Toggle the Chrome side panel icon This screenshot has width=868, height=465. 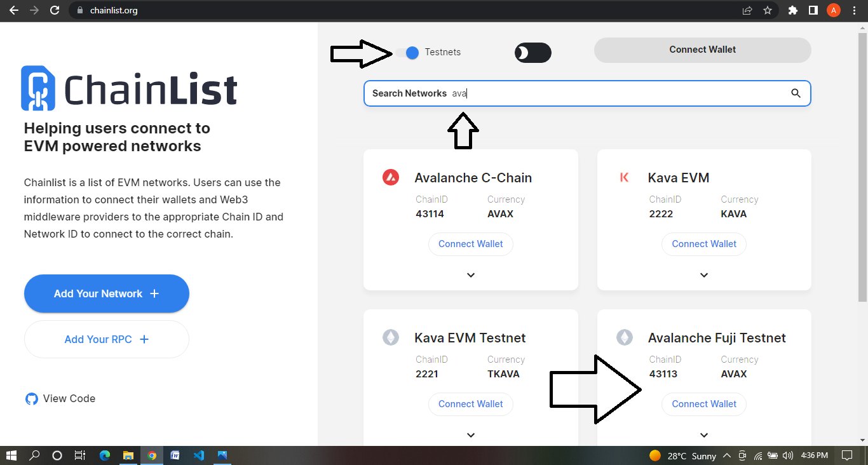click(813, 10)
